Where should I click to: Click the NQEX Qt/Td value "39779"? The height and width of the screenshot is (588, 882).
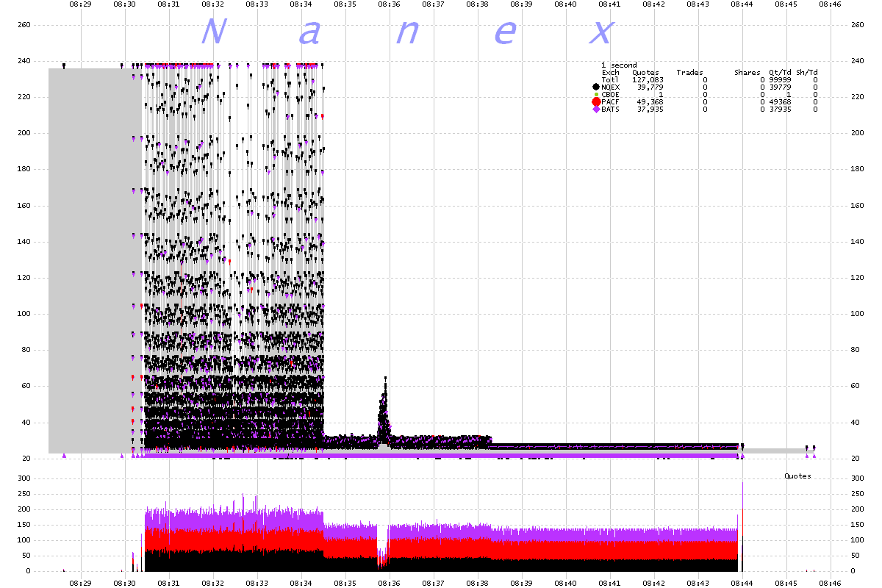[x=780, y=87]
